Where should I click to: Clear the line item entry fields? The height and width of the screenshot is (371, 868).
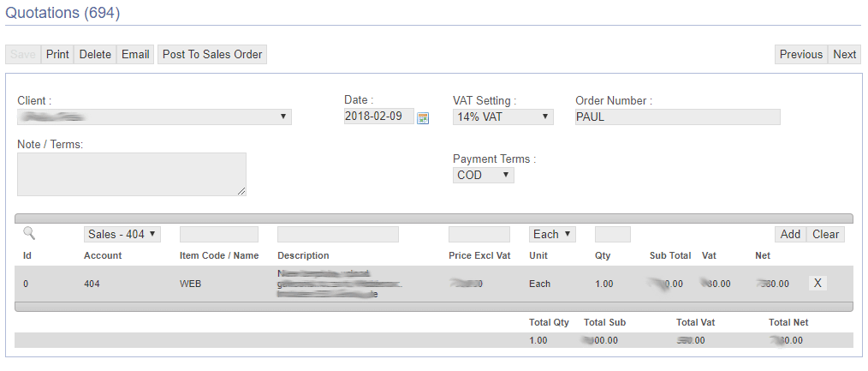[x=825, y=234]
